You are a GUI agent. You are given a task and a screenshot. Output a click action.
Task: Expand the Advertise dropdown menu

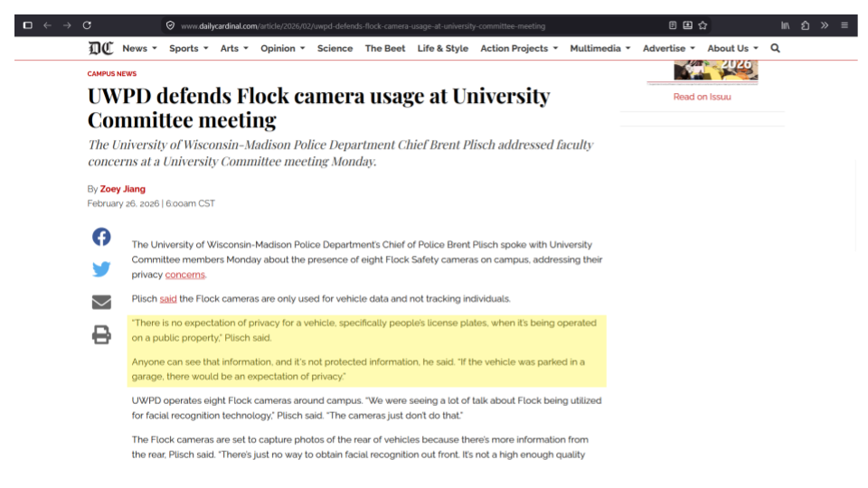click(x=669, y=49)
